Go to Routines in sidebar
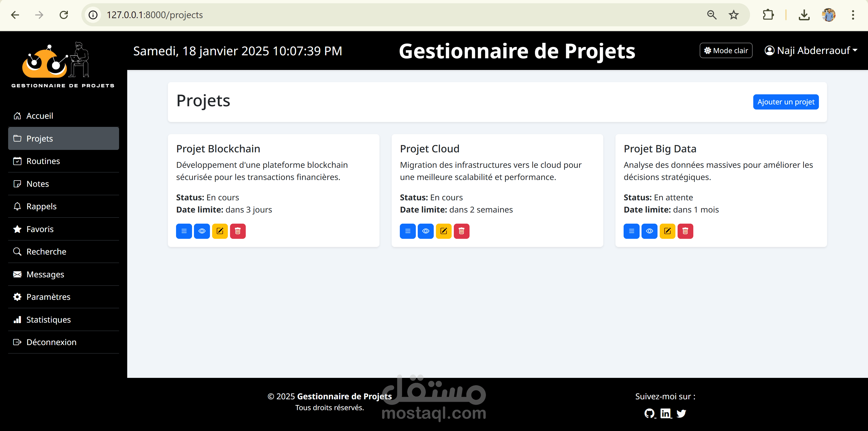The height and width of the screenshot is (431, 868). click(43, 161)
